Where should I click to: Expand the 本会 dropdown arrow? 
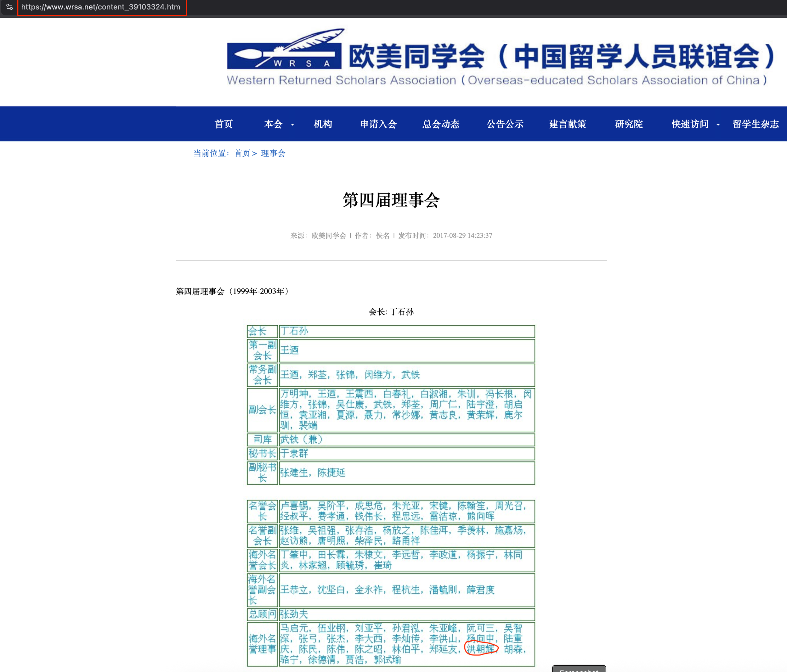(x=292, y=125)
